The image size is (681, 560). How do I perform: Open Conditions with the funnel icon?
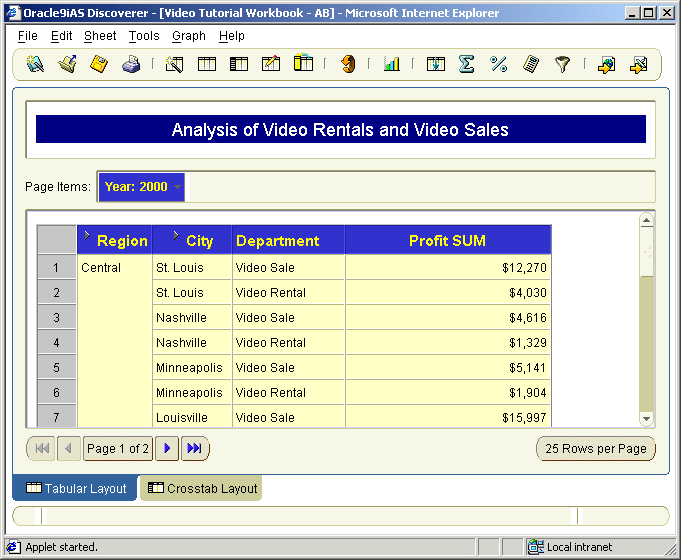[x=562, y=64]
